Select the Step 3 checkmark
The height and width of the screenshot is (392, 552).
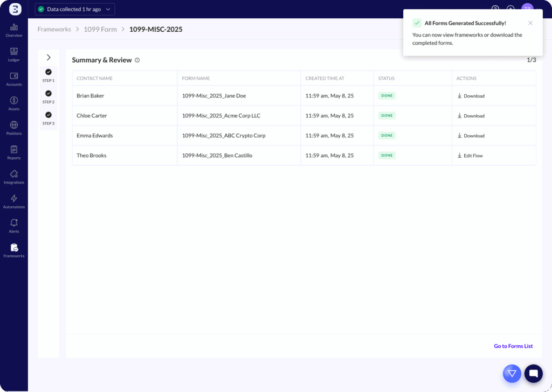click(x=49, y=115)
